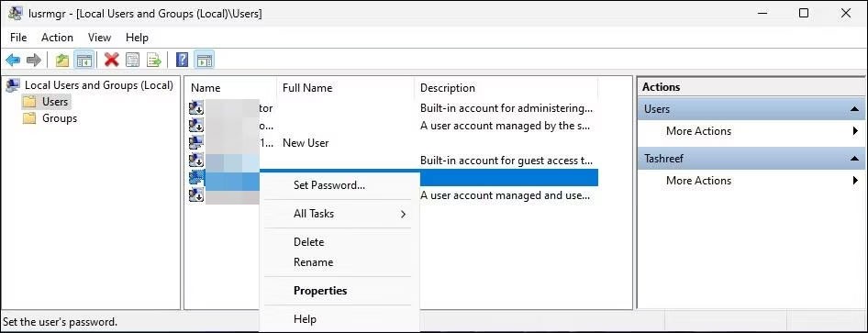Image resolution: width=868 pixels, height=333 pixels.
Task: Click the lusrmgr icon in the title bar
Action: [x=16, y=13]
